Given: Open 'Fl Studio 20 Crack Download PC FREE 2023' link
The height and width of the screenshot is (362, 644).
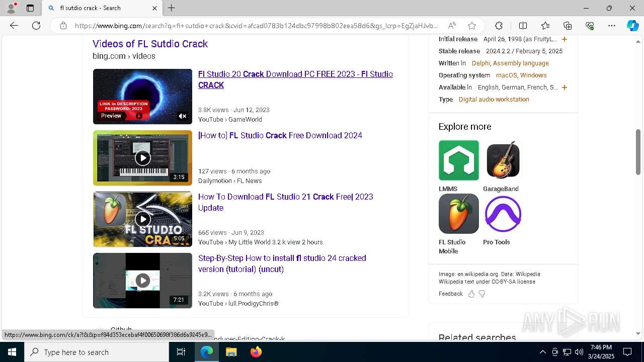Looking at the screenshot, I should click(x=295, y=79).
